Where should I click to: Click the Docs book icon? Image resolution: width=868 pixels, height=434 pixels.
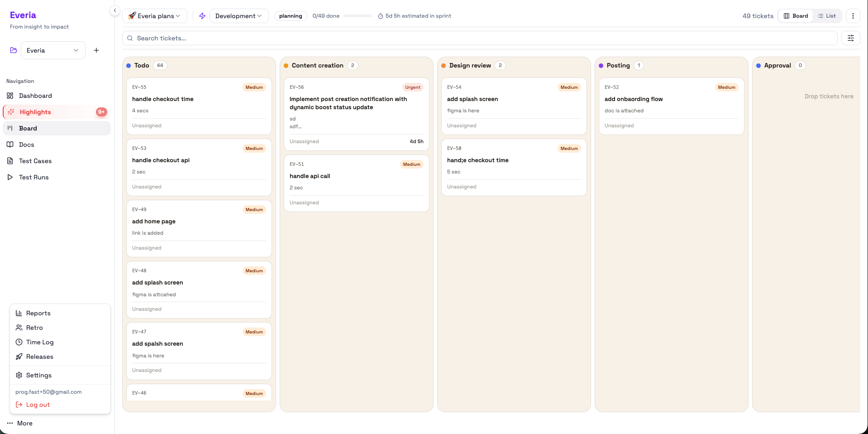click(10, 145)
